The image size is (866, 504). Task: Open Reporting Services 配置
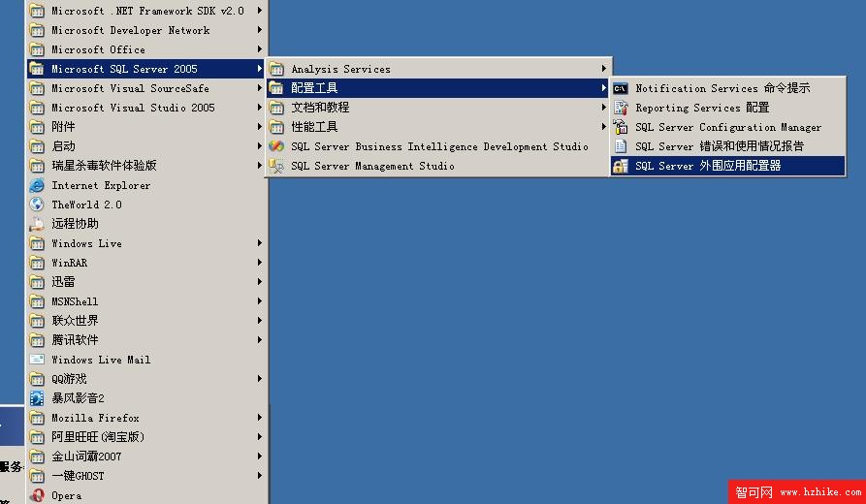(728, 108)
